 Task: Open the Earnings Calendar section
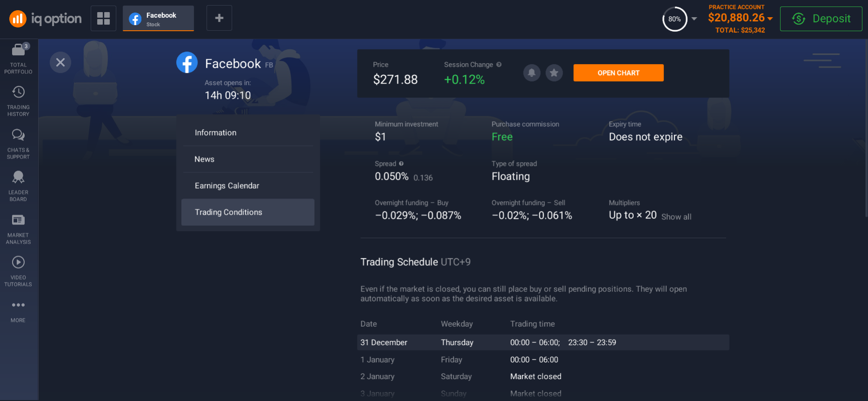[x=248, y=186]
